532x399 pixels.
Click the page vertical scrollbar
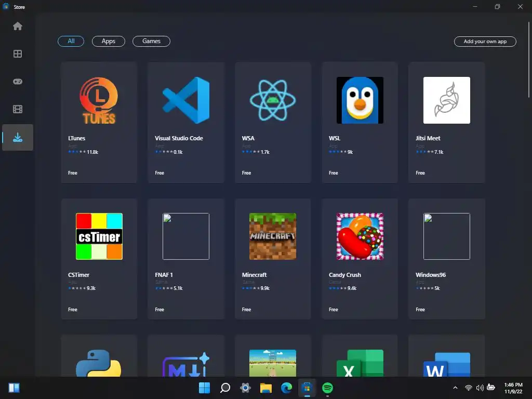(x=528, y=60)
